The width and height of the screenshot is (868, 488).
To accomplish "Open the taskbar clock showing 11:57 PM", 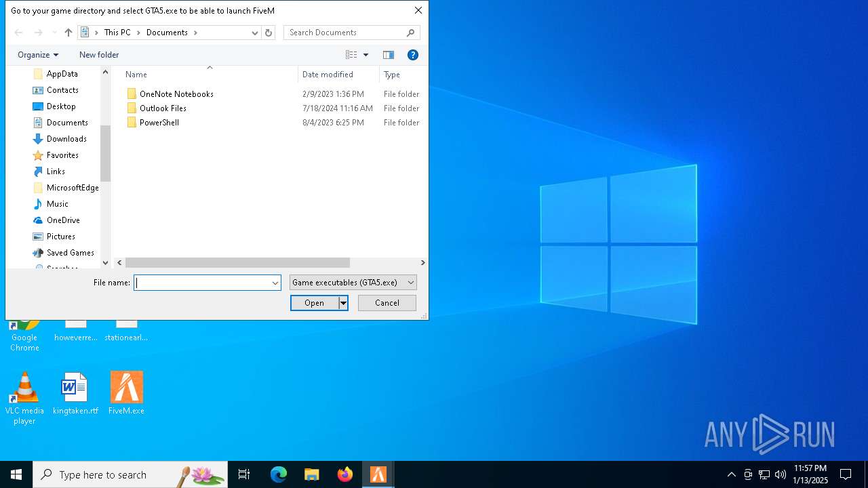I will [x=810, y=474].
